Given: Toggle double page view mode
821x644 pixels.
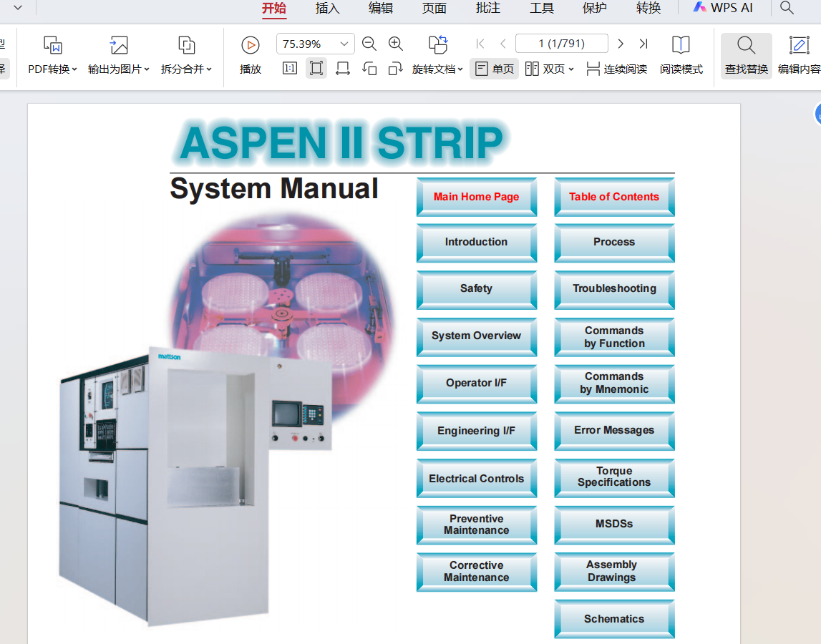Looking at the screenshot, I should tap(549, 69).
